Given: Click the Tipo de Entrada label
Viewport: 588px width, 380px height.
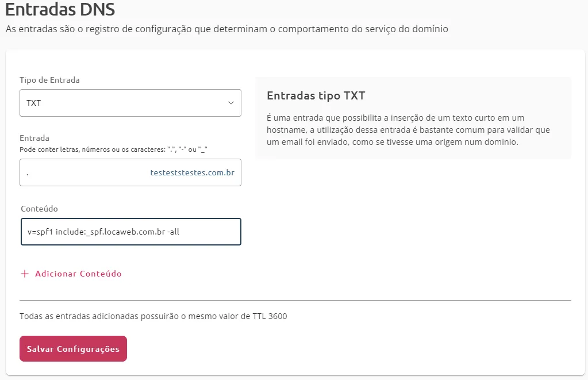Looking at the screenshot, I should click(x=49, y=80).
